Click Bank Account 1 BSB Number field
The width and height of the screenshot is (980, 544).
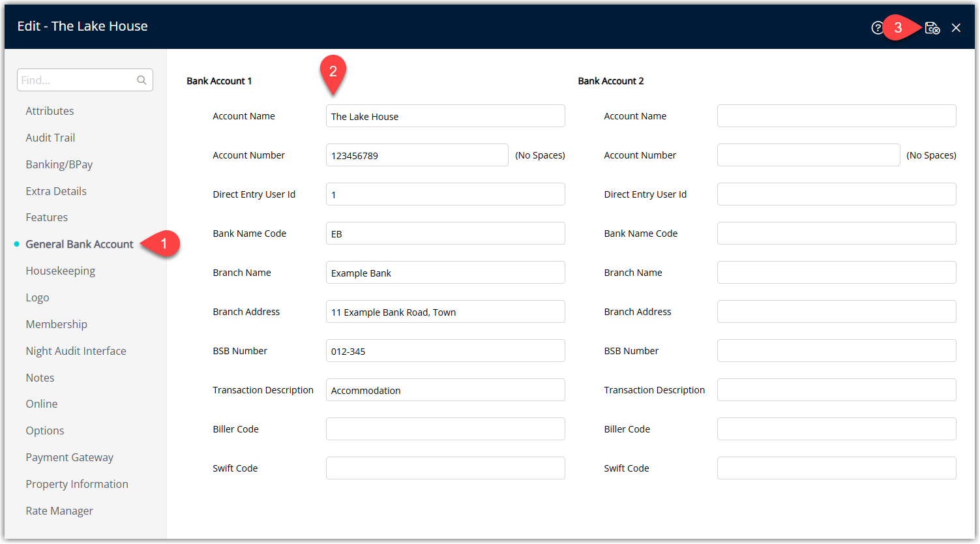445,351
